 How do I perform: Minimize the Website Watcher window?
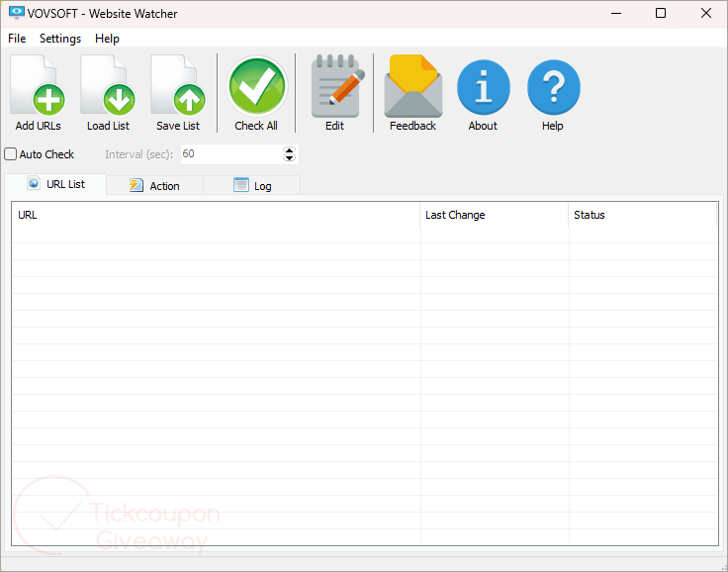[616, 14]
